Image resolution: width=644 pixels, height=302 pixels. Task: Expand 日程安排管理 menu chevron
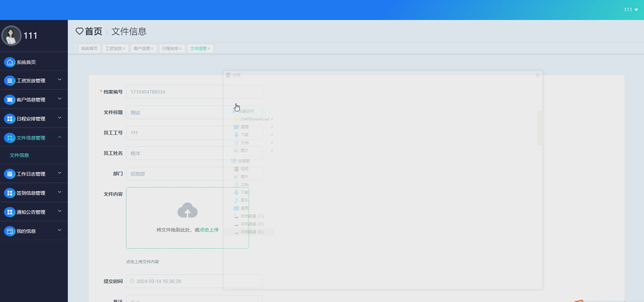click(x=59, y=118)
